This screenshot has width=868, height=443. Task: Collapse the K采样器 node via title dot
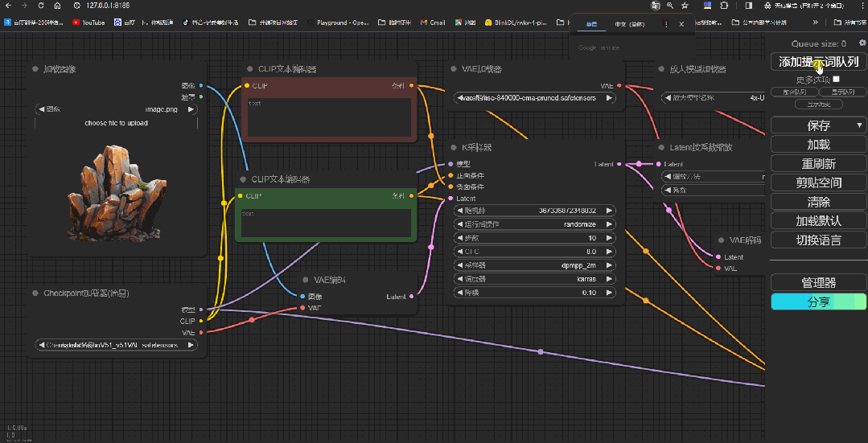(453, 148)
